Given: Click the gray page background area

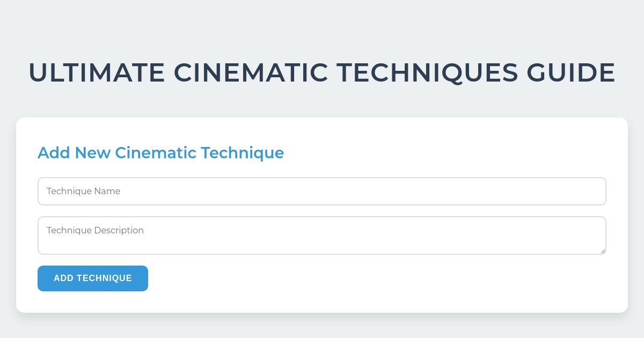Looking at the screenshot, I should pos(322,327).
